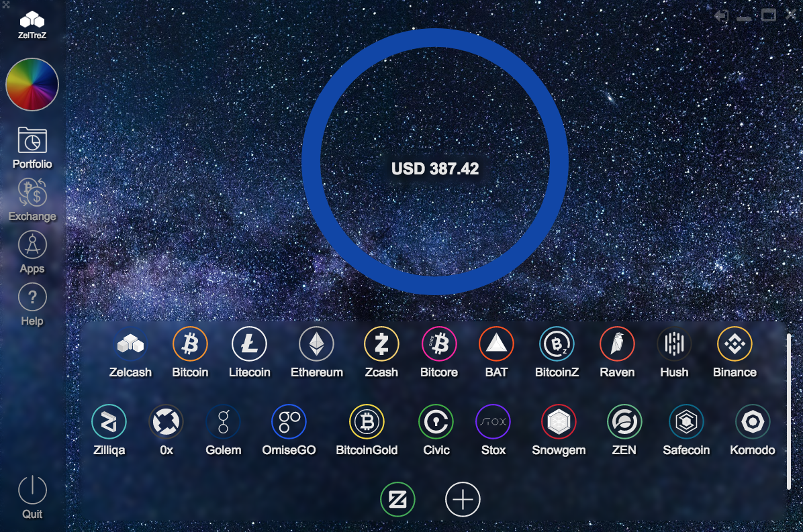
Task: Open the Portfolio section
Action: 32,148
